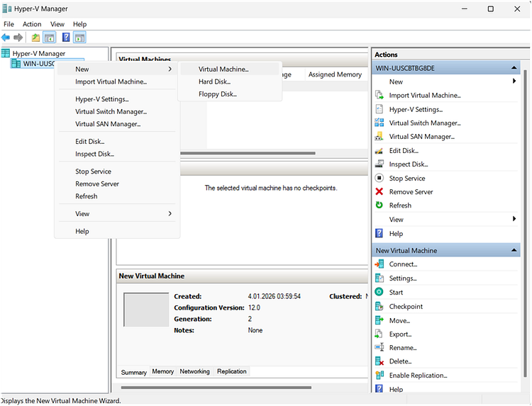This screenshot has height=406, width=532.
Task: Select Hyper-V Settings... in context menu
Action: [117, 99]
